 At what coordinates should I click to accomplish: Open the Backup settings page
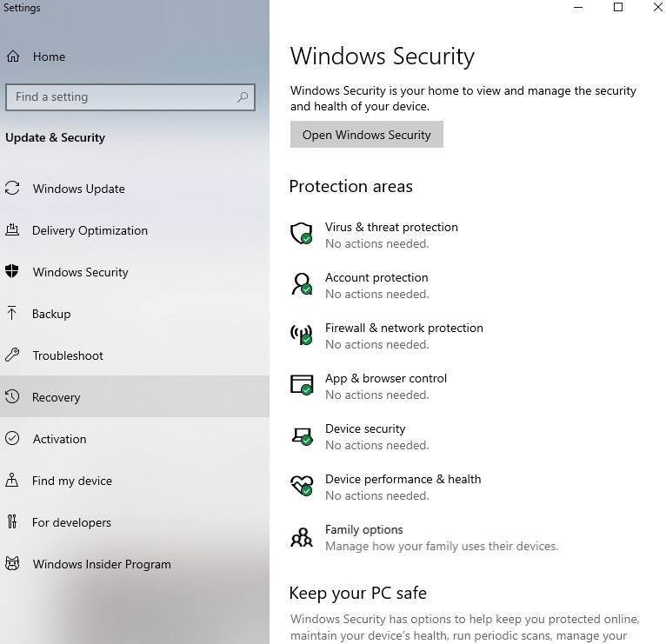[x=135, y=313]
